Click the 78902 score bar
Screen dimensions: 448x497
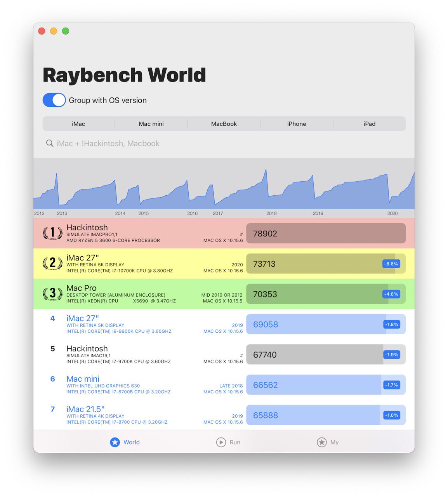coord(326,233)
